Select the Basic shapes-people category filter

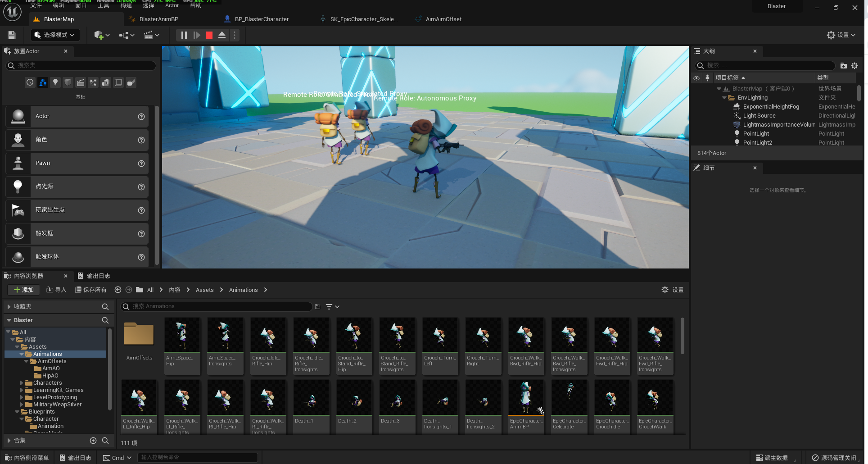pyautogui.click(x=43, y=82)
